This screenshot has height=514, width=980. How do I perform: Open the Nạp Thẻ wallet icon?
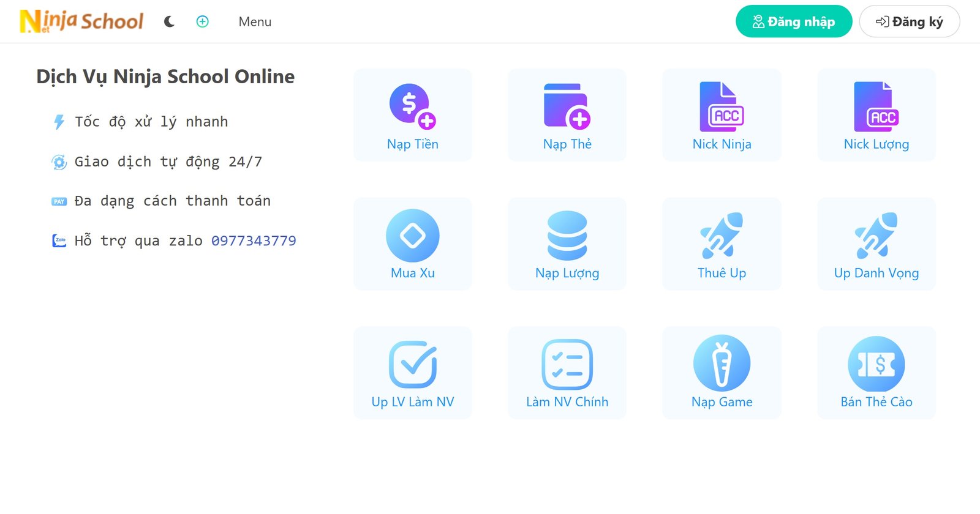[x=567, y=106]
